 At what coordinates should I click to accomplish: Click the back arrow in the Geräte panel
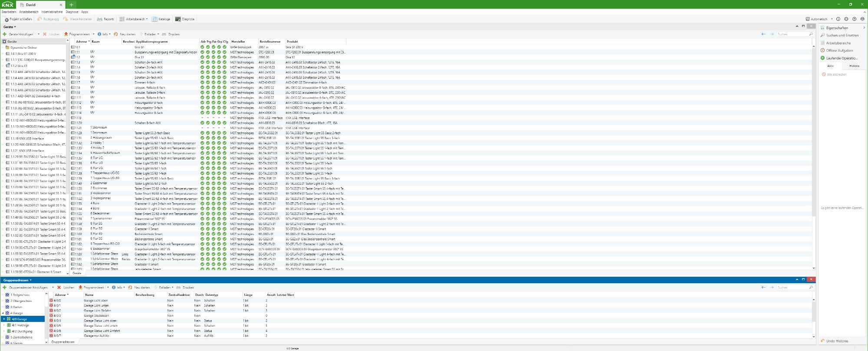click(763, 34)
